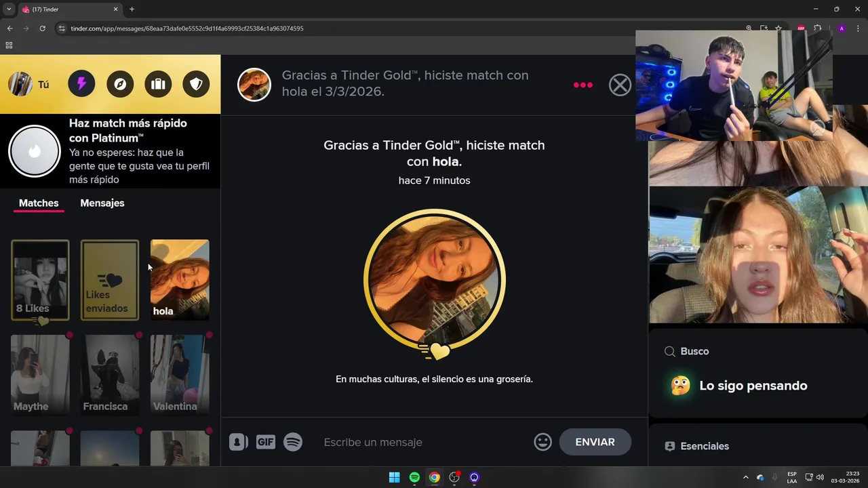Open the Chrome three-dot menu
Screen dimensions: 868x488
(x=859, y=28)
